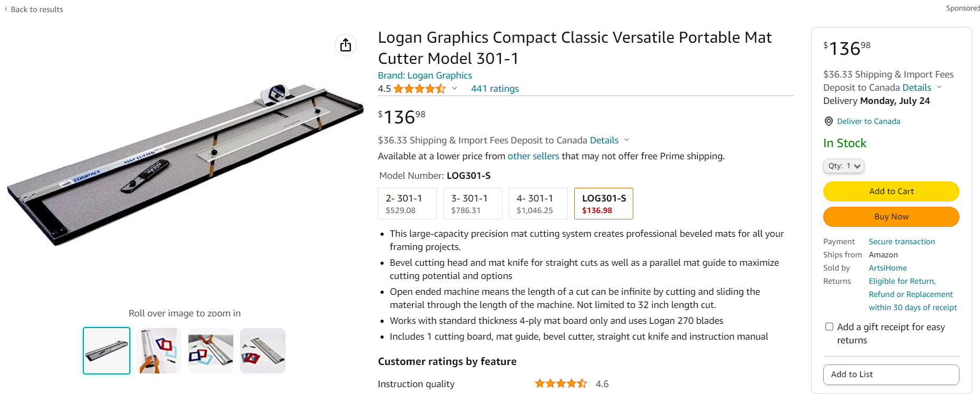Click the star rating icons under brand
The image size is (980, 394).
coord(420,89)
